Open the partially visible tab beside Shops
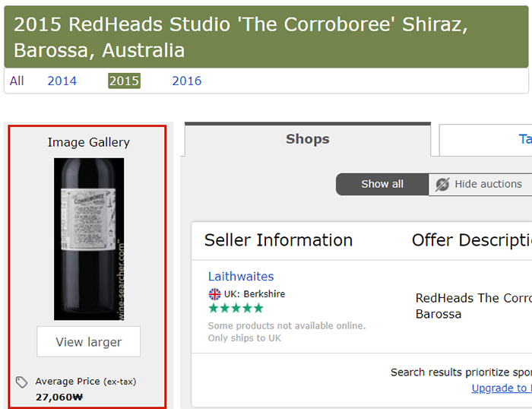Screen dimensions: 532x409 coord(486,140)
